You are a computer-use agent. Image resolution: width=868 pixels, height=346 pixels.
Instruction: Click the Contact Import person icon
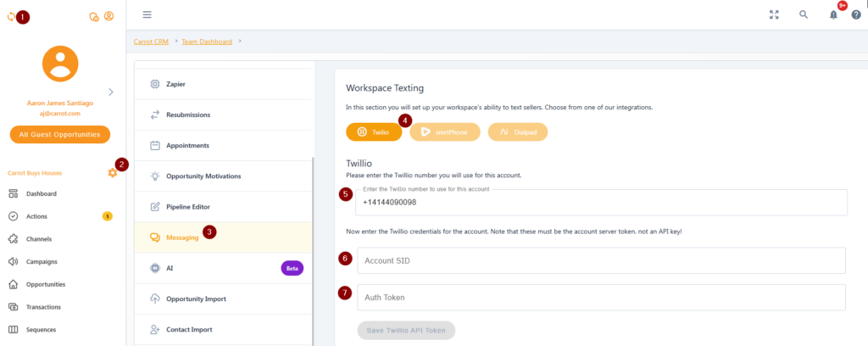tap(155, 329)
